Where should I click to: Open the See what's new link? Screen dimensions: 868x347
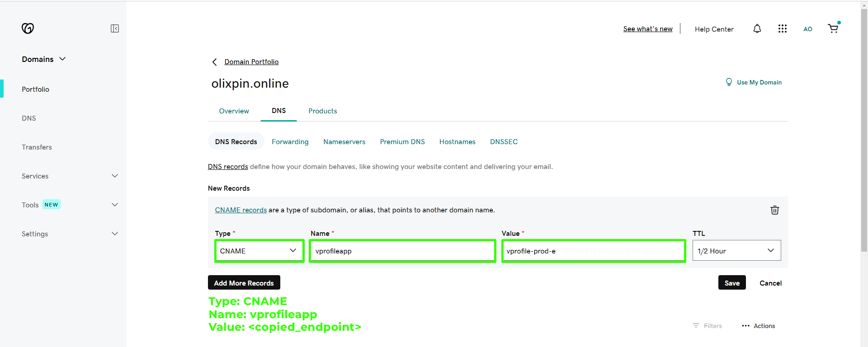pos(648,29)
